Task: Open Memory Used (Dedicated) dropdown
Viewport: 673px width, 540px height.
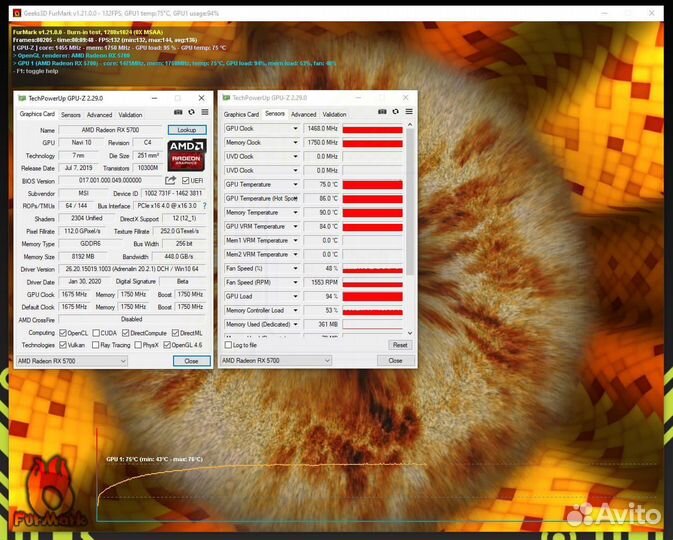Action: tap(295, 325)
